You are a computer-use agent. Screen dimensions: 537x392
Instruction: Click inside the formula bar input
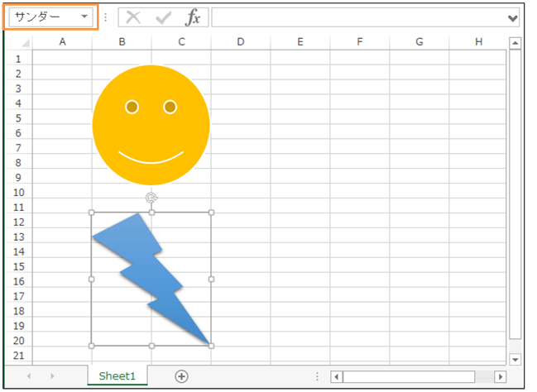pyautogui.click(x=356, y=17)
